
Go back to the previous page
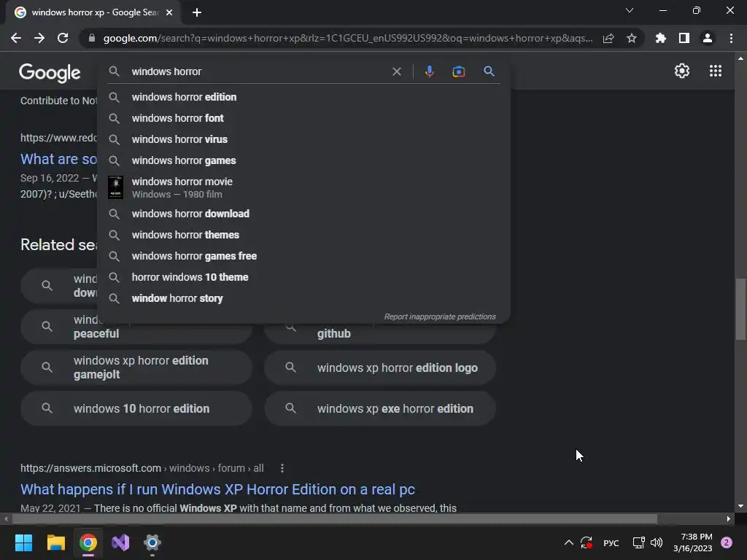pos(16,38)
